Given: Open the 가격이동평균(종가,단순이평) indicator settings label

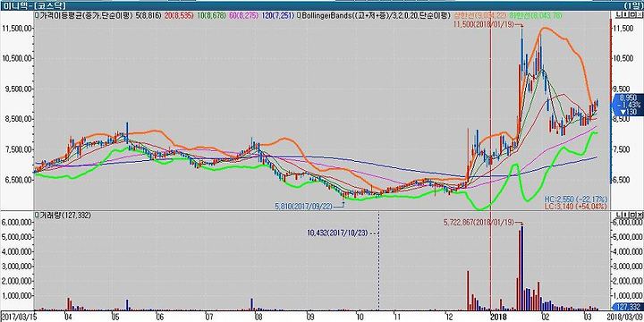Looking at the screenshot, I should [x=87, y=15].
